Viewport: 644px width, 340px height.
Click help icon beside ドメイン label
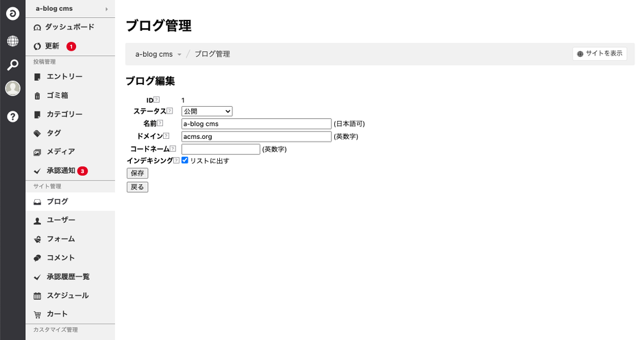[x=166, y=135]
